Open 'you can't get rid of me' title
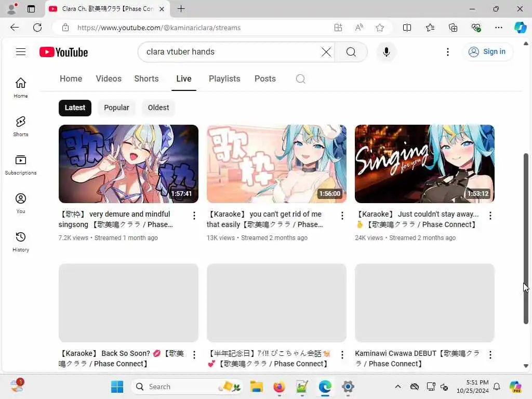Image resolution: width=532 pixels, height=399 pixels. click(264, 220)
